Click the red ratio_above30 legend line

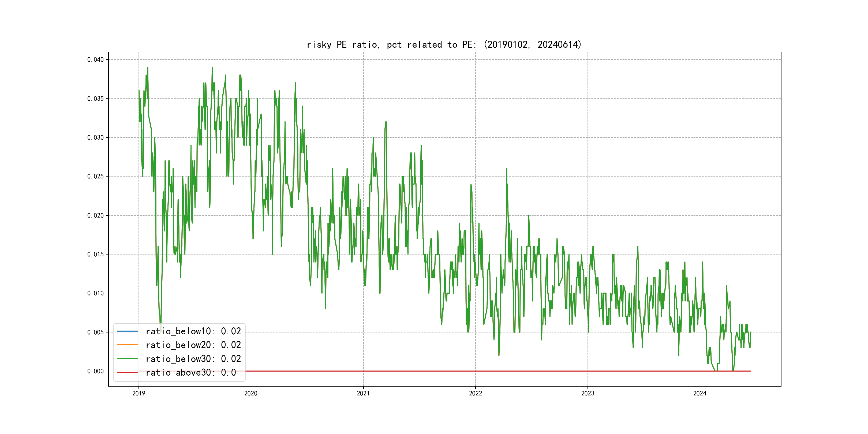[127, 372]
